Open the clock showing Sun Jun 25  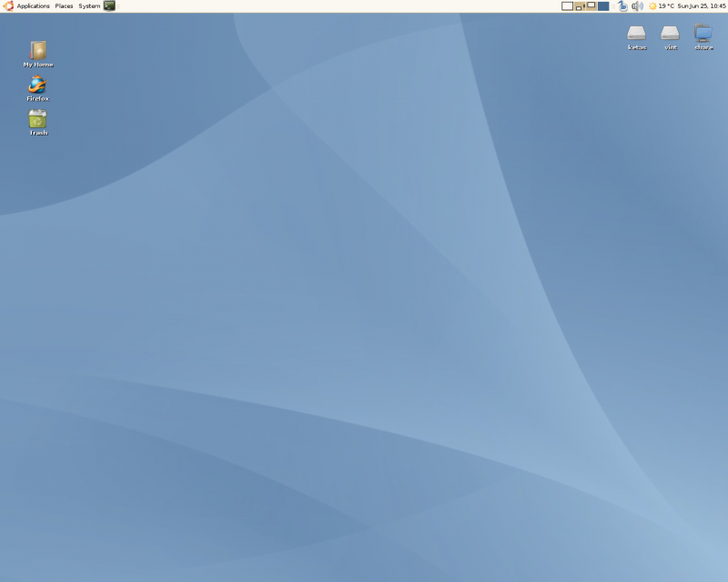[701, 6]
